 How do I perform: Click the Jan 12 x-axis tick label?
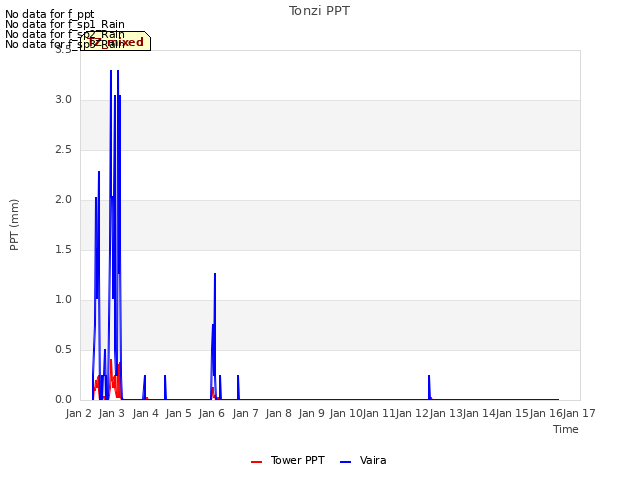tap(412, 413)
